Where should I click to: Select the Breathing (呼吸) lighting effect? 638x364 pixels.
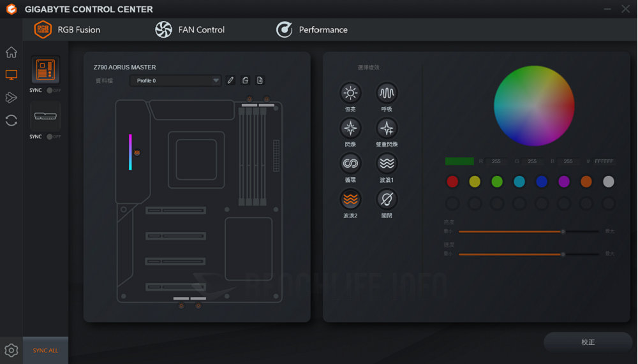tap(387, 93)
